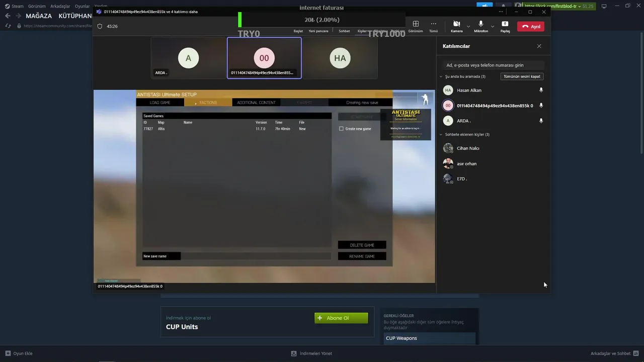
Task: Select the highlighted 00 participant video tile
Action: [264, 58]
